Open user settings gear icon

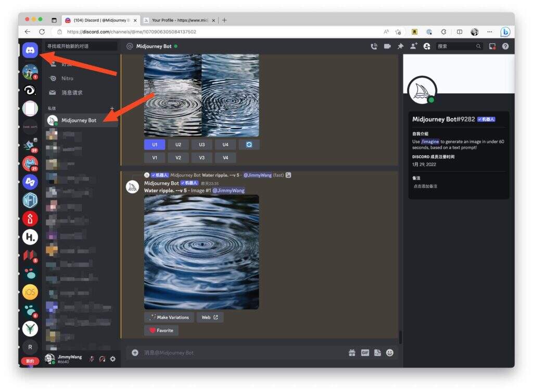[x=112, y=359]
